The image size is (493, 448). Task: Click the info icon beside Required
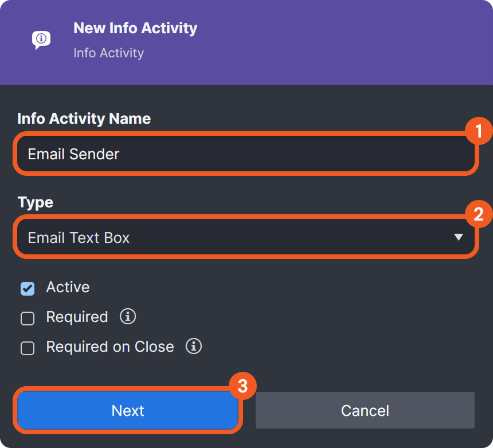(128, 316)
